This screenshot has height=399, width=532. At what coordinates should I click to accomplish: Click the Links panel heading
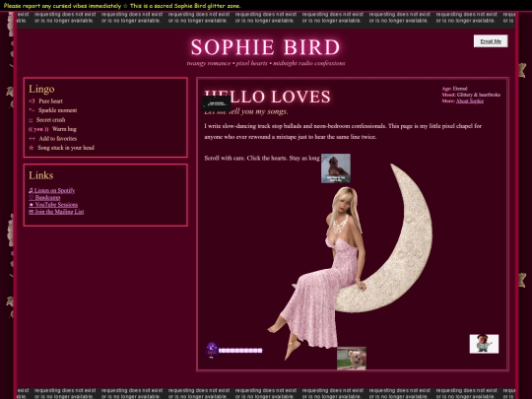click(40, 175)
